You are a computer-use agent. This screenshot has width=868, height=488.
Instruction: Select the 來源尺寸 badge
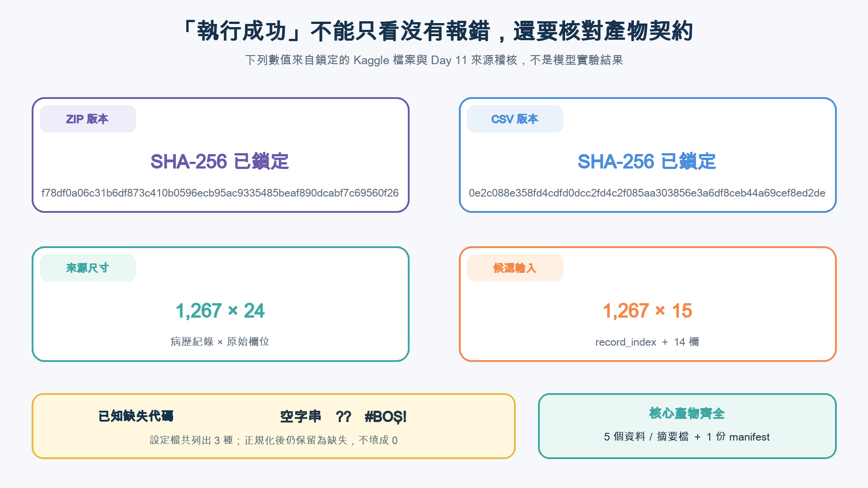tap(88, 268)
